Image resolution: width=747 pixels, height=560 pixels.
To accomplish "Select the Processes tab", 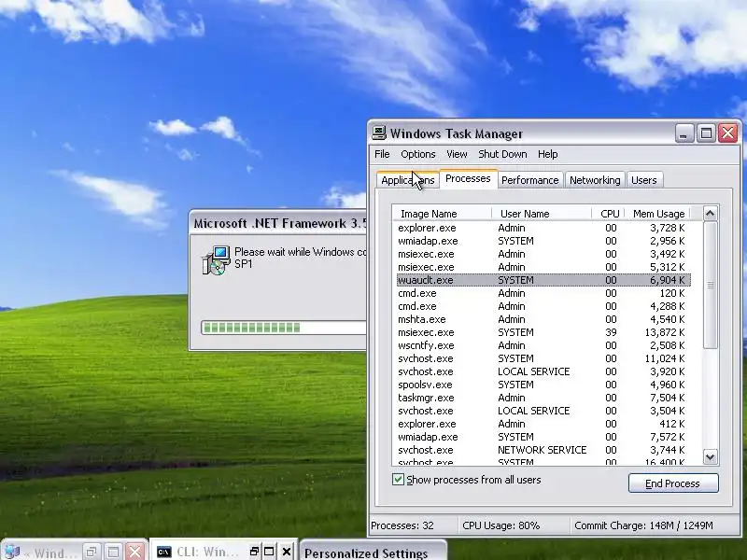I will 468,178.
